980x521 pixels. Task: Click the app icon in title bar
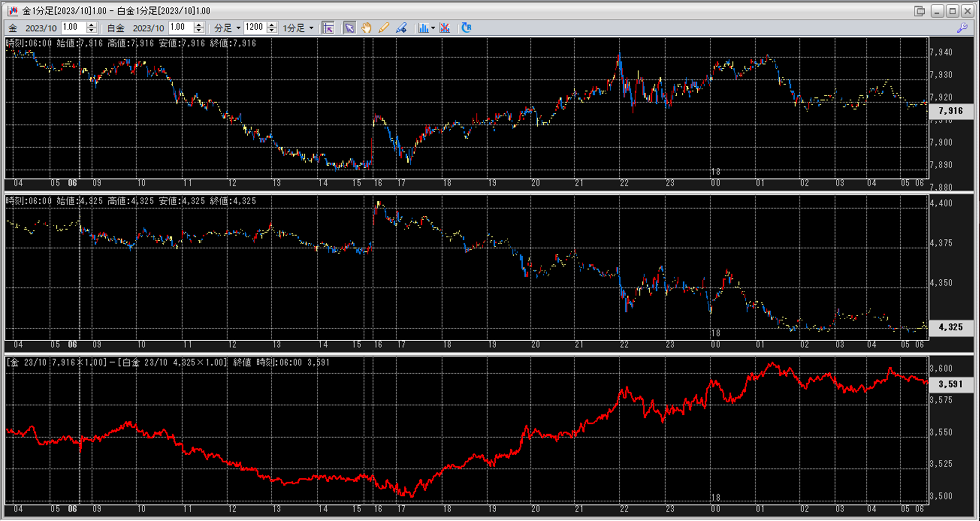coord(13,11)
